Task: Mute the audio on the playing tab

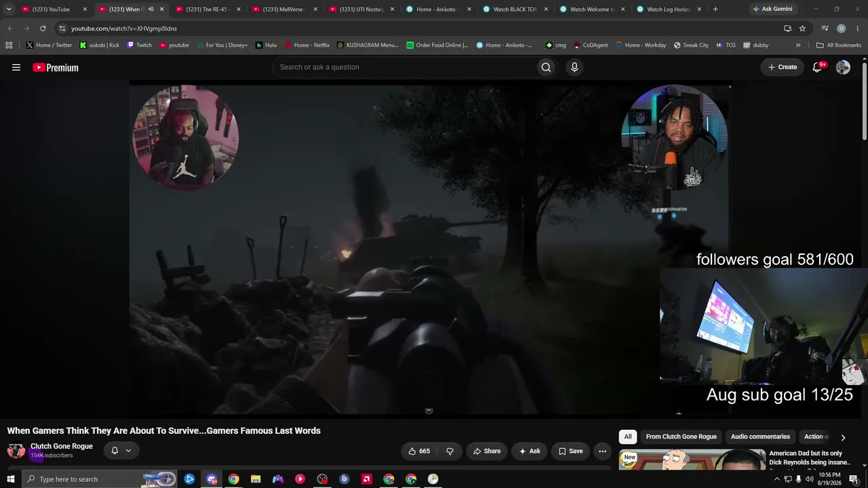Action: point(151,9)
